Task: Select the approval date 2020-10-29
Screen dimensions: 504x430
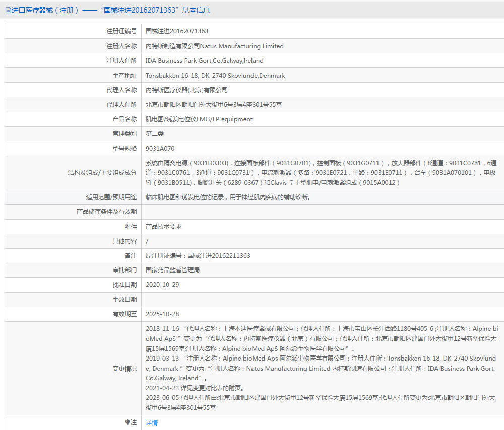Action: point(163,285)
